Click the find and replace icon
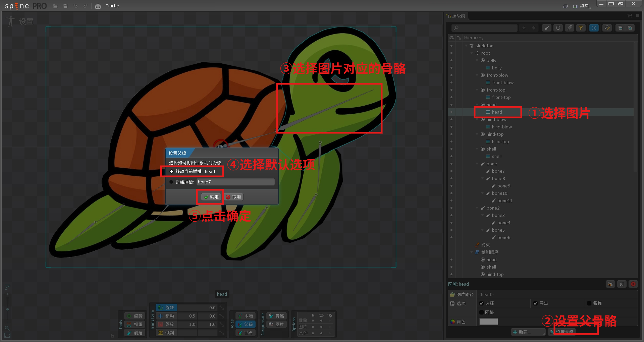 pyautogui.click(x=607, y=28)
